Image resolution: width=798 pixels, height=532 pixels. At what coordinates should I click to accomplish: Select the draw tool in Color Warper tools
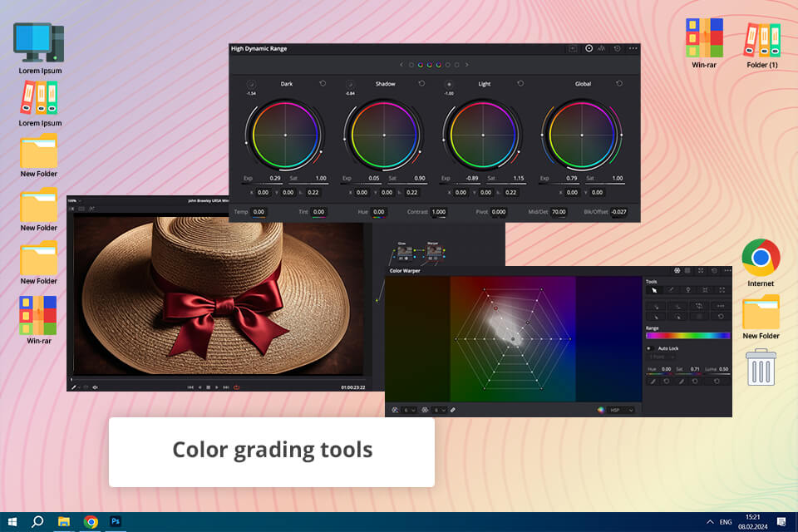(x=672, y=290)
